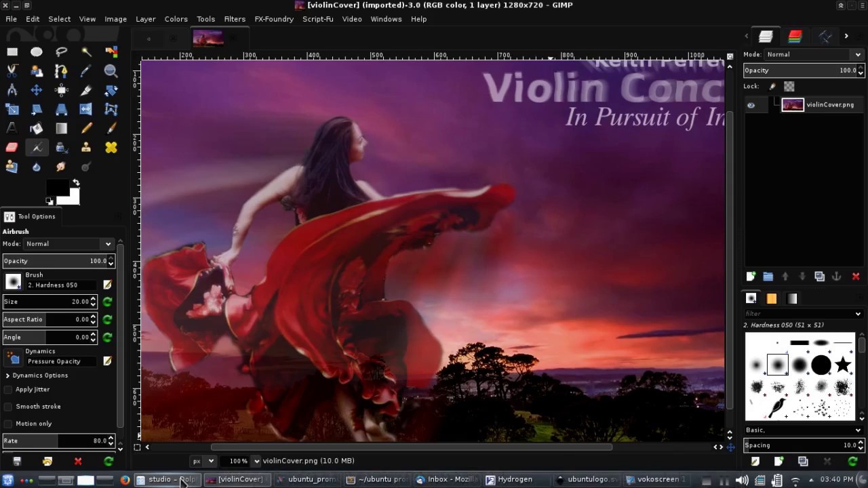Screen dimensions: 868x488
Task: Enable the Apply Jitter checkbox
Action: click(8, 390)
